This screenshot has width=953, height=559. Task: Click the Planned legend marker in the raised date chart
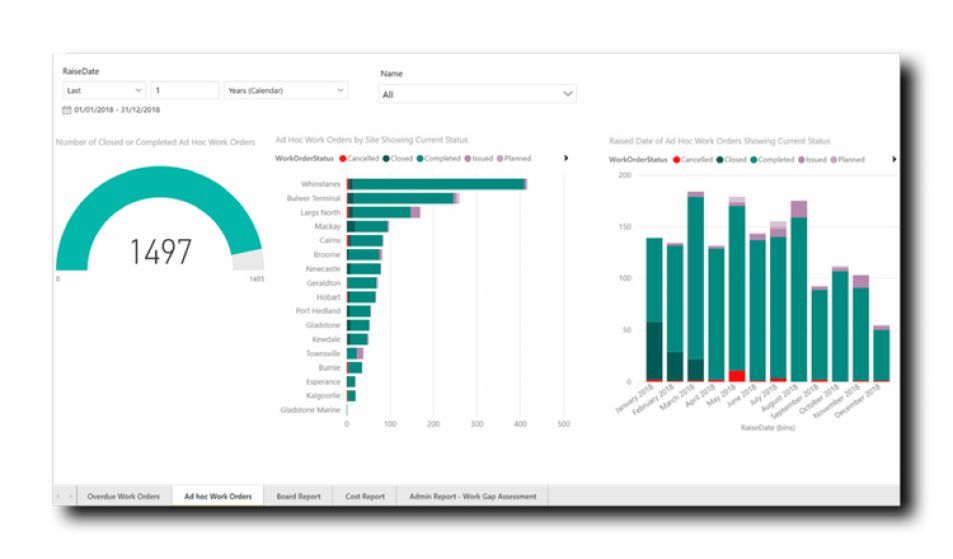click(834, 159)
